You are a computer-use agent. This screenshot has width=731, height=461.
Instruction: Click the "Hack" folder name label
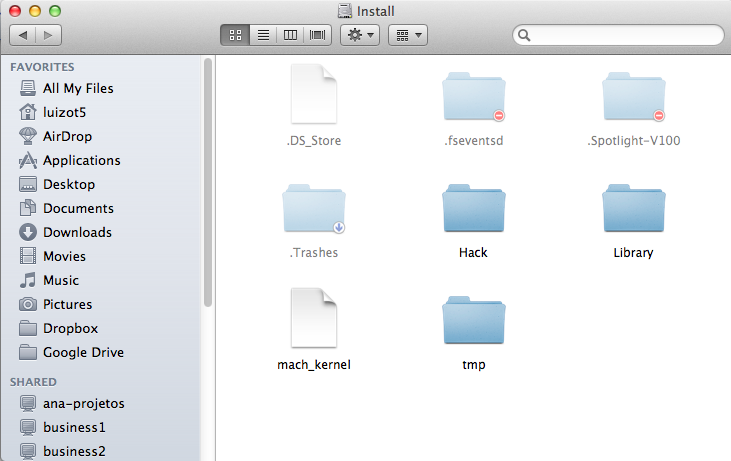pyautogui.click(x=473, y=253)
